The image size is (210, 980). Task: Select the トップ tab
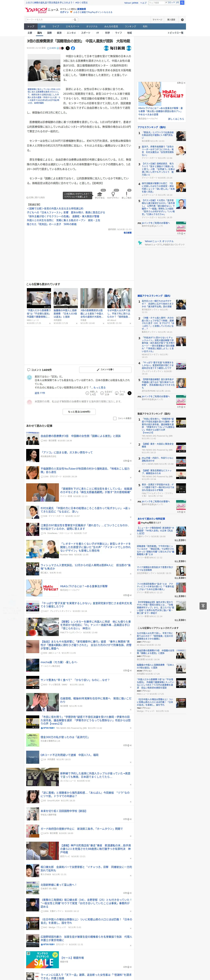point(31,26)
